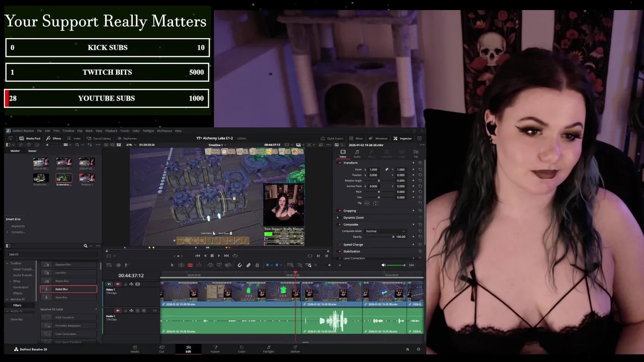644x362 pixels.
Task: Toggle the timeline Snapping magnet icon
Action: point(239,265)
